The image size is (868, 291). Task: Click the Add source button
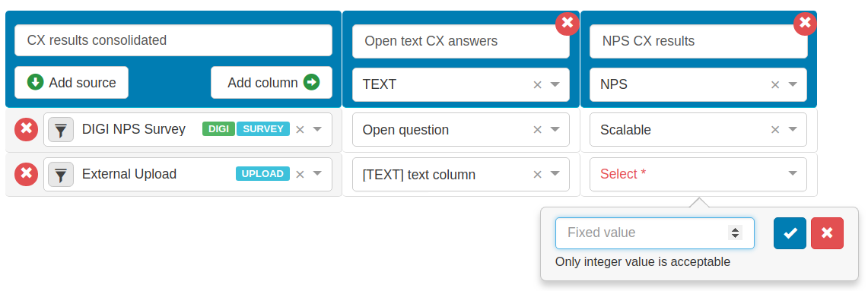click(72, 82)
